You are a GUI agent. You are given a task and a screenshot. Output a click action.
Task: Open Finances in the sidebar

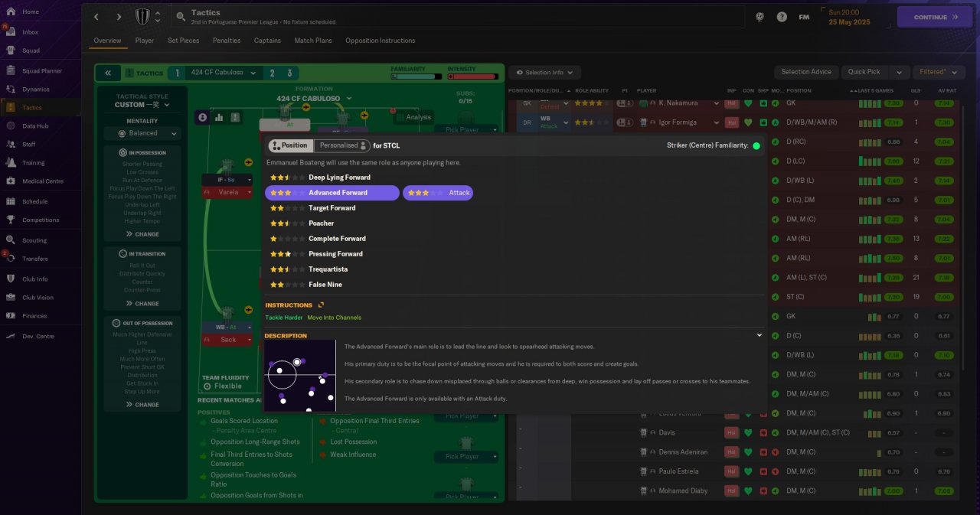34,315
